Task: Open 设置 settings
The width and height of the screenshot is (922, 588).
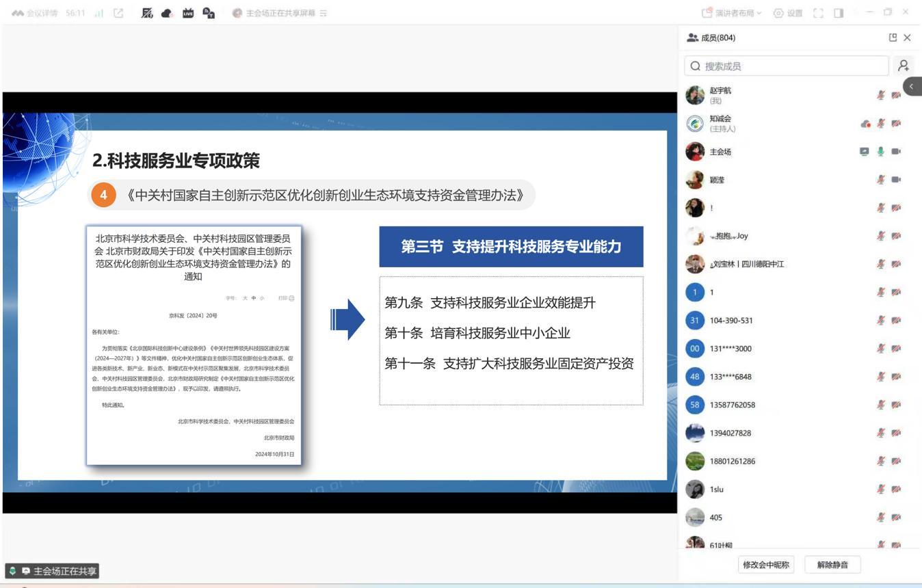Action: pos(788,13)
